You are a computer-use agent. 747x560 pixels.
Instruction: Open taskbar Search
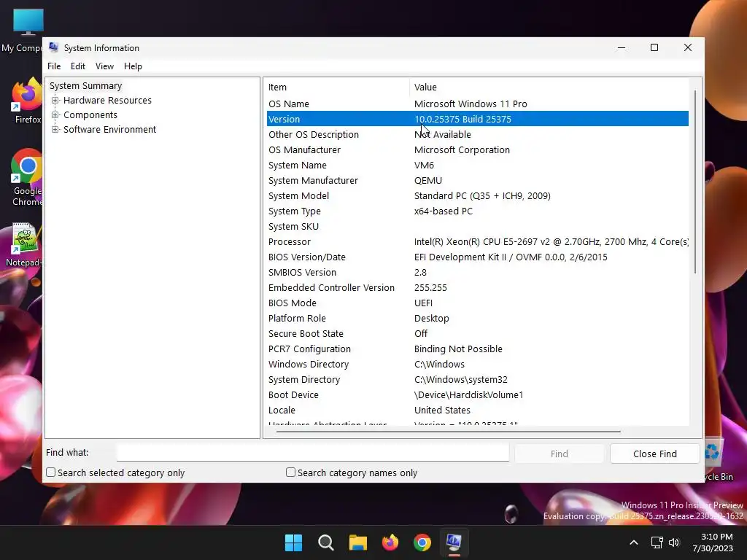pyautogui.click(x=326, y=542)
